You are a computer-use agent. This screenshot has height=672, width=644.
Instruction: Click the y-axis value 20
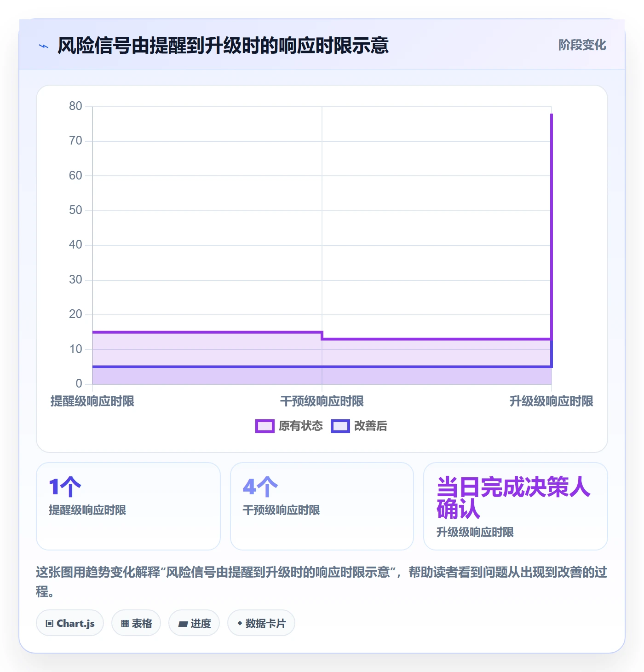coord(75,314)
